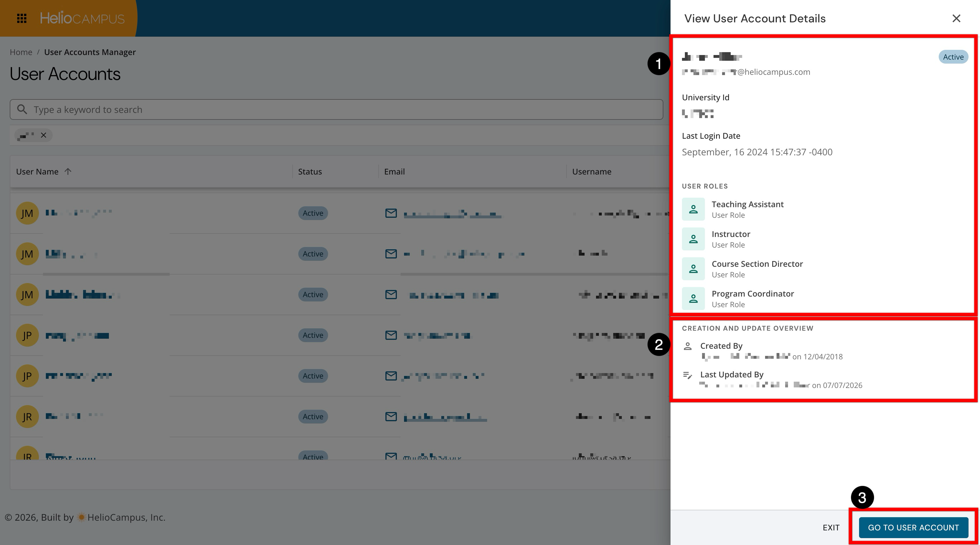
Task: Click the HelioCampus, Inc. footer text
Action: coord(126,517)
